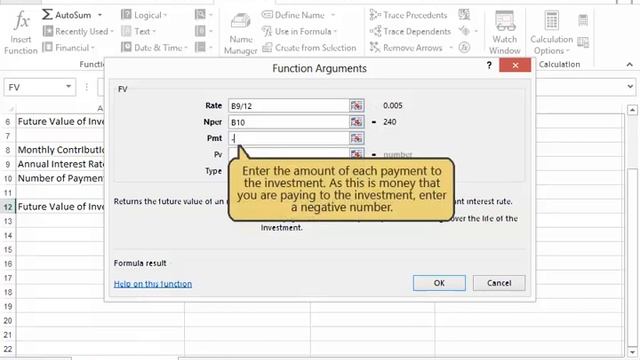Open the Financial functions menu

[69, 48]
